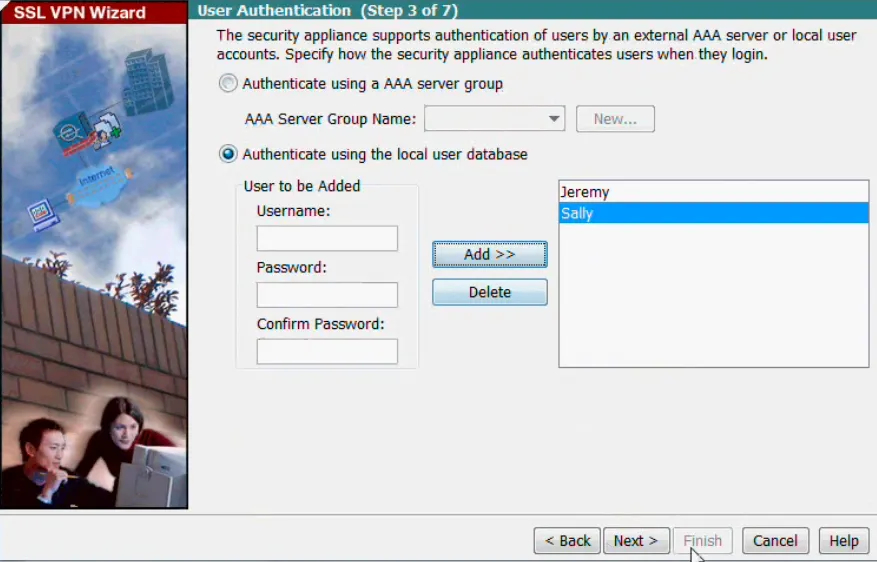Proceed with the Next > button
The height and width of the screenshot is (562, 877).
636,541
